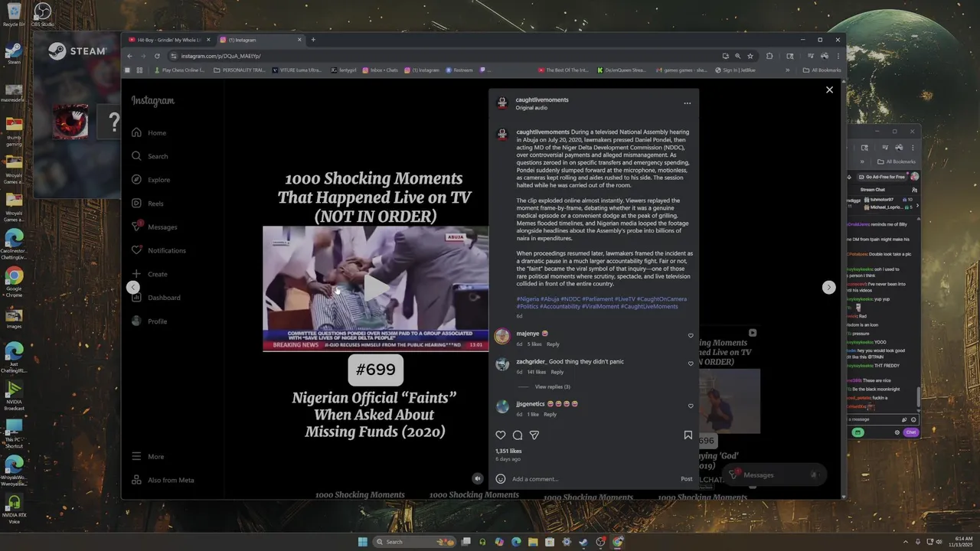Open the Windows Start menu
This screenshot has height=551, width=980.
coord(362,542)
